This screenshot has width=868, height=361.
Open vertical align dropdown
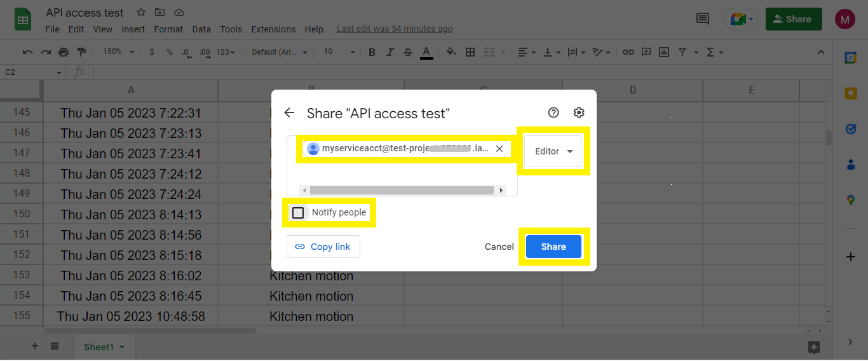click(x=552, y=52)
